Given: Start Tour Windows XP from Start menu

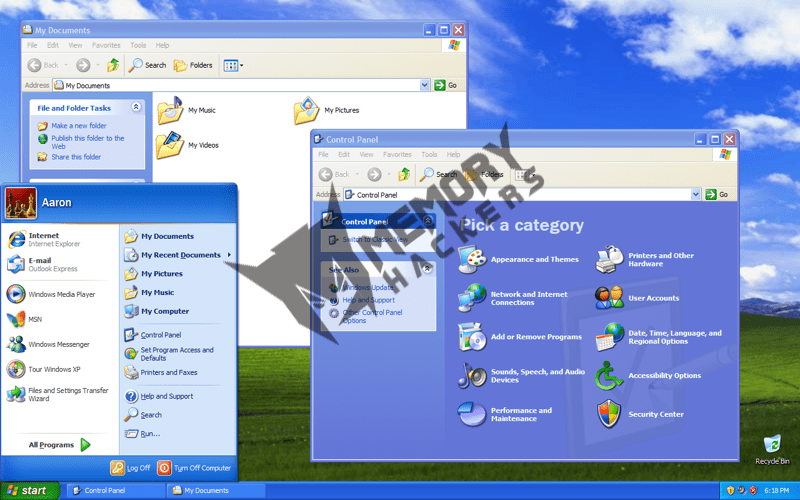Looking at the screenshot, I should click(43, 369).
